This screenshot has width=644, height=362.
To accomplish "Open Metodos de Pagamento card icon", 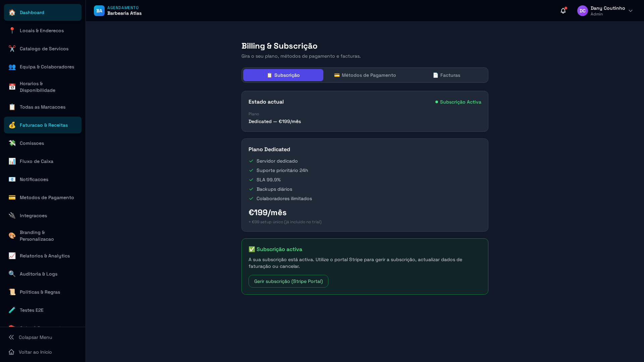I will [x=12, y=197].
